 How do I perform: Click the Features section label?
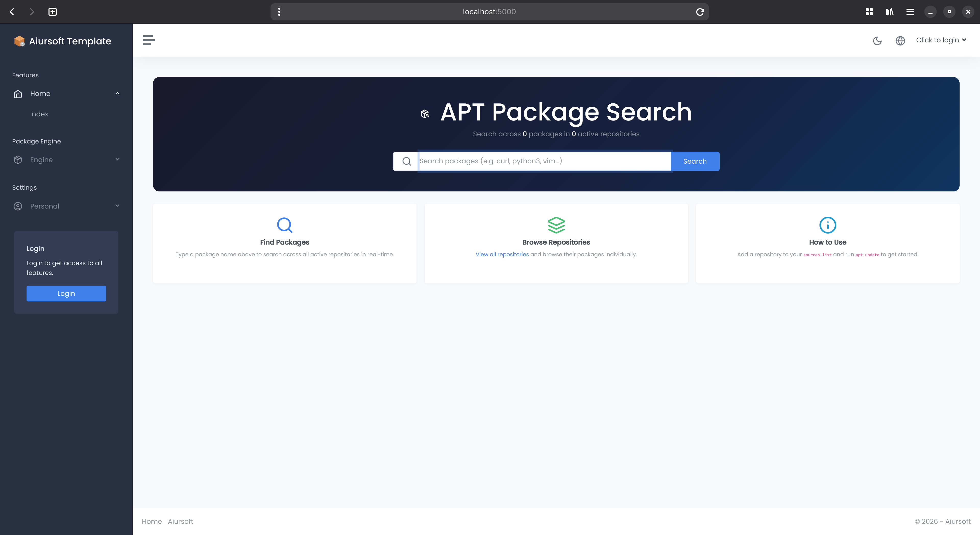(26, 75)
